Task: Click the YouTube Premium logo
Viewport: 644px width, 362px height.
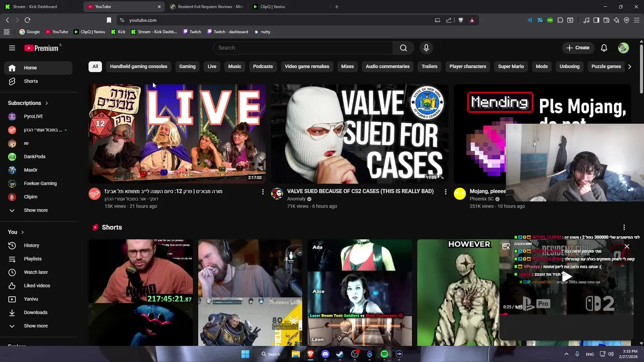Action: [42, 48]
